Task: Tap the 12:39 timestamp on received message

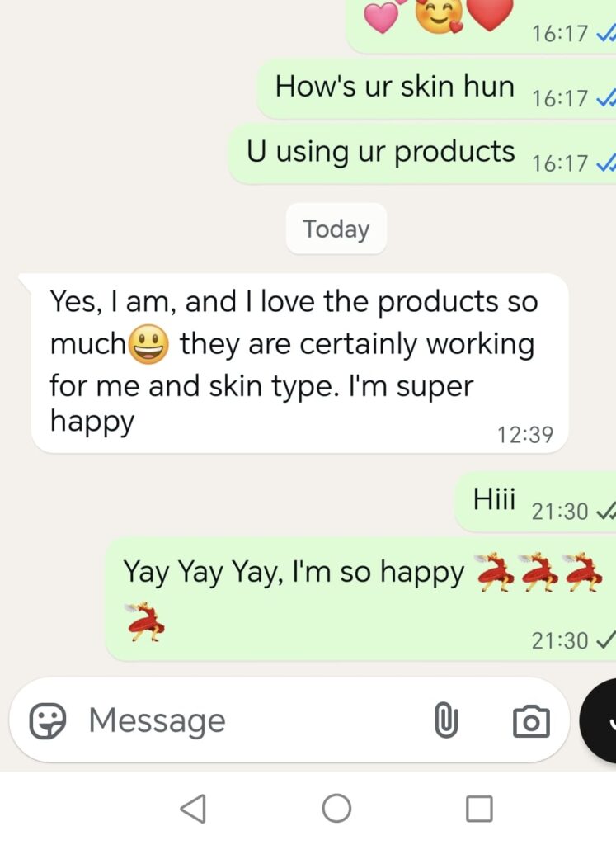Action: pos(525,434)
